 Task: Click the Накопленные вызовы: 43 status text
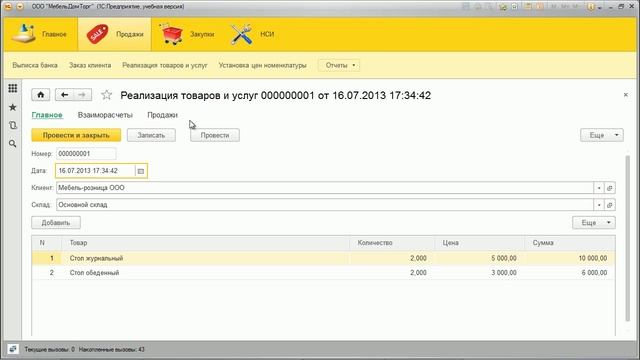tap(111, 349)
